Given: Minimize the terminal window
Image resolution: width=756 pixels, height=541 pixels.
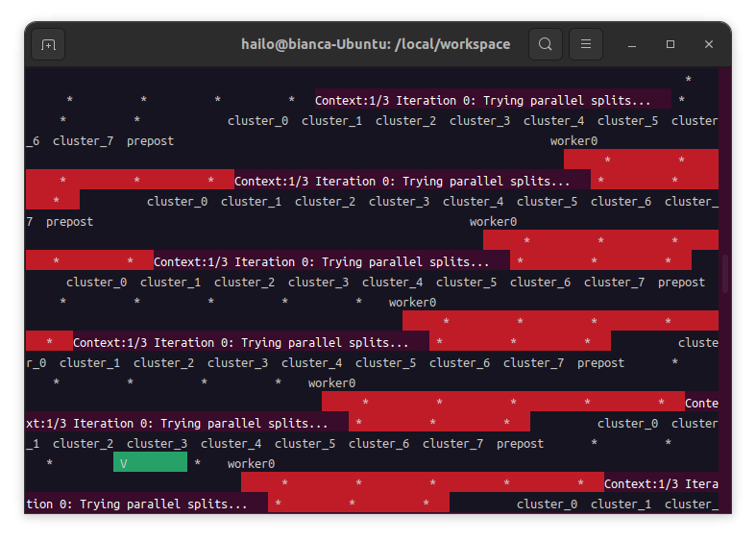Looking at the screenshot, I should point(632,44).
